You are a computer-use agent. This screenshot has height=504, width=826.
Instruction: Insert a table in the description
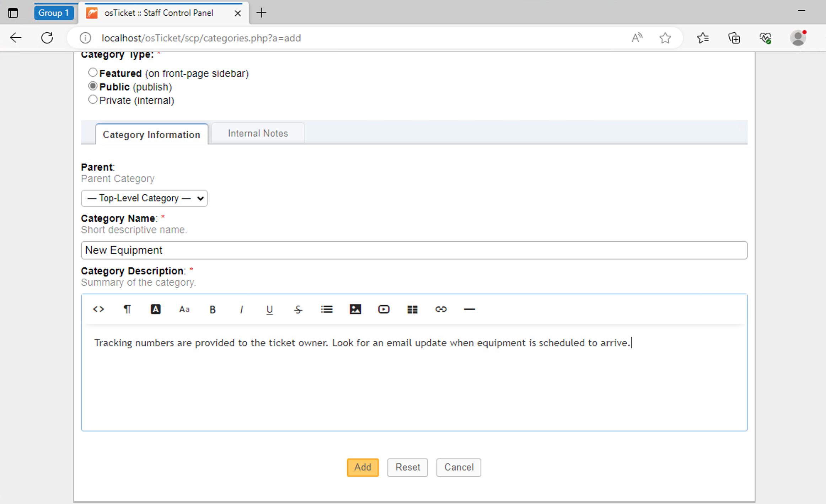click(x=412, y=310)
